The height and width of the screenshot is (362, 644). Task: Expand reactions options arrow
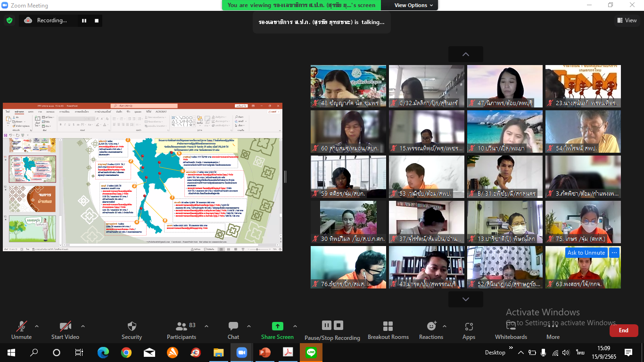click(444, 326)
